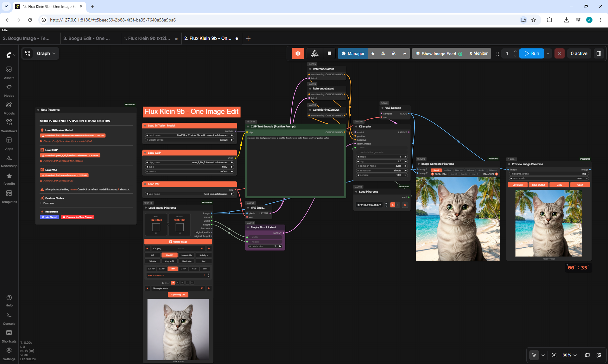Click the Upload Image button
The image size is (608, 364).
pyautogui.click(x=178, y=242)
